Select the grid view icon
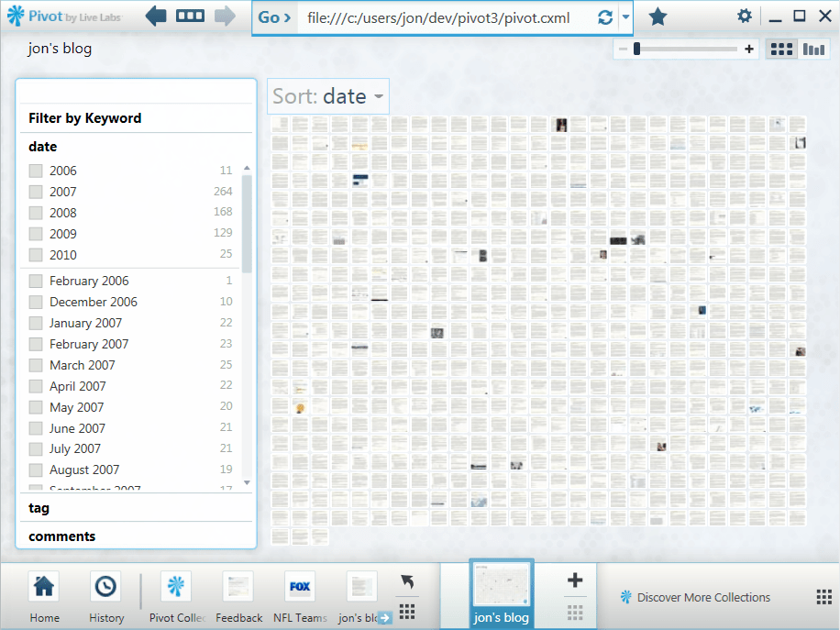 click(780, 48)
